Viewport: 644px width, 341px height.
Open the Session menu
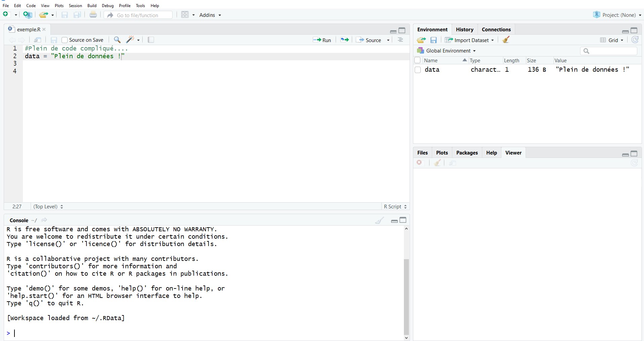coord(75,6)
